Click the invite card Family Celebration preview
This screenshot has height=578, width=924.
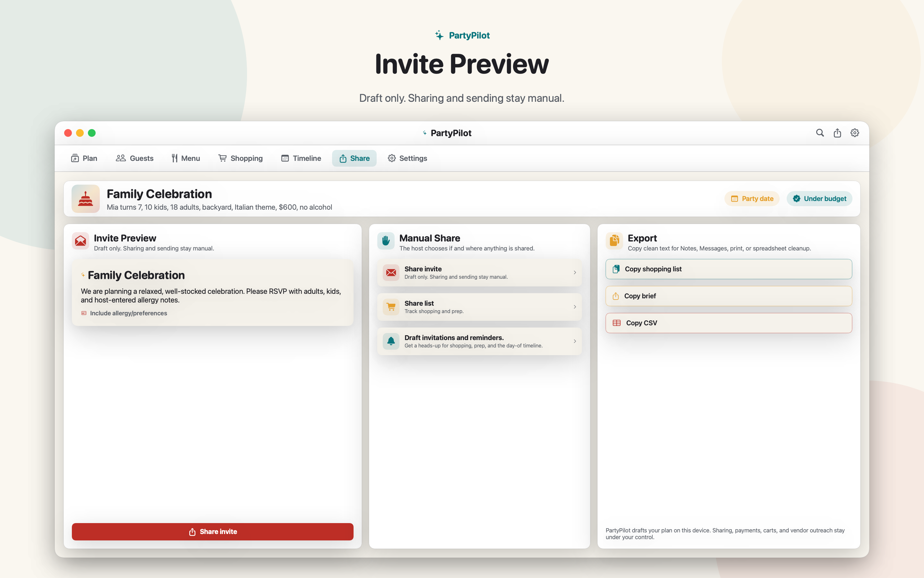(x=213, y=293)
